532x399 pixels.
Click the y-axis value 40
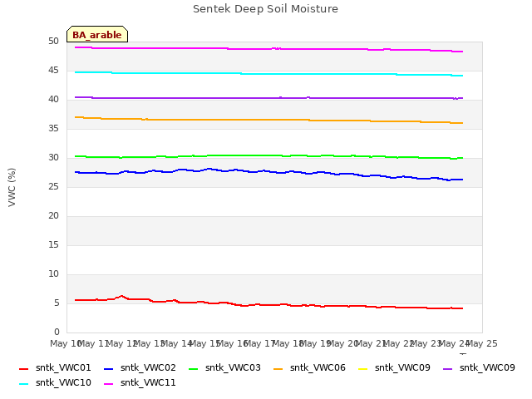click(x=53, y=100)
